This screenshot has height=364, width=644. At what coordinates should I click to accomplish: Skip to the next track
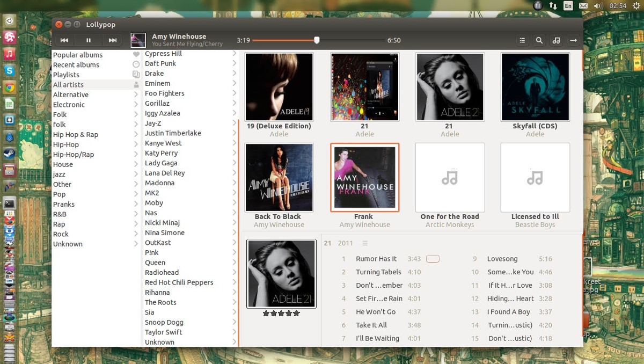[x=113, y=40]
